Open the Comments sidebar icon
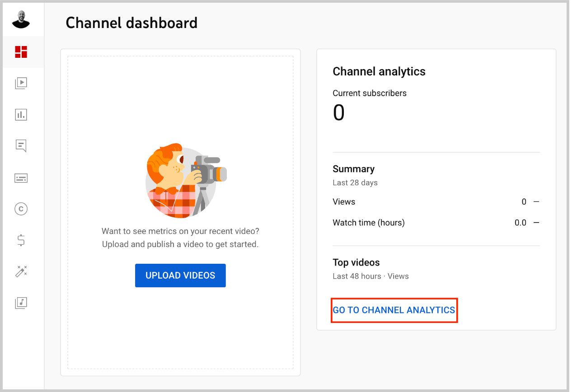This screenshot has height=392, width=572. point(21,146)
